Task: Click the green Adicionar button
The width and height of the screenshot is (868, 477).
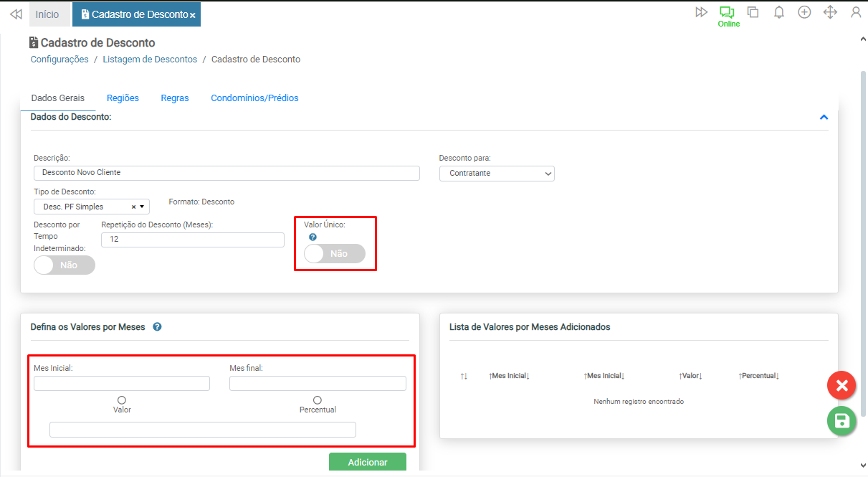Action: (368, 463)
